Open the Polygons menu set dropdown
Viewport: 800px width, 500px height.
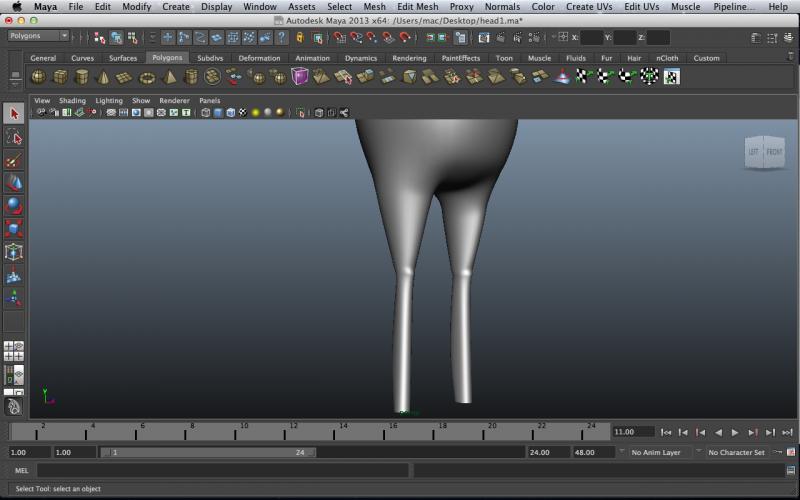(38, 36)
